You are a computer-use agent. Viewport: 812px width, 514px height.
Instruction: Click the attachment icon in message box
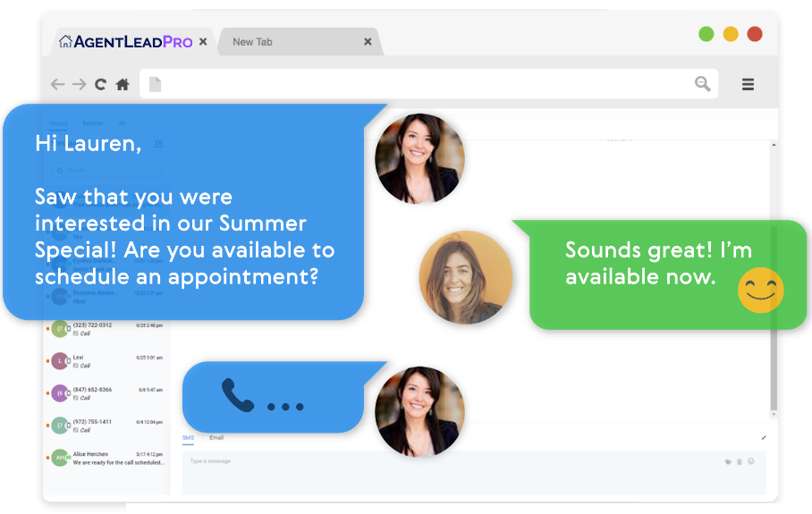740,462
